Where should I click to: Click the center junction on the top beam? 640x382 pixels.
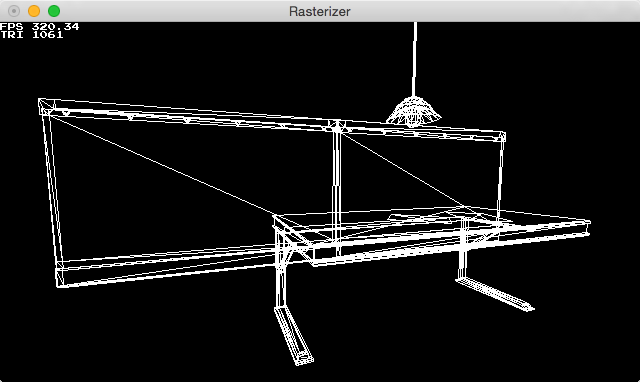(x=337, y=125)
